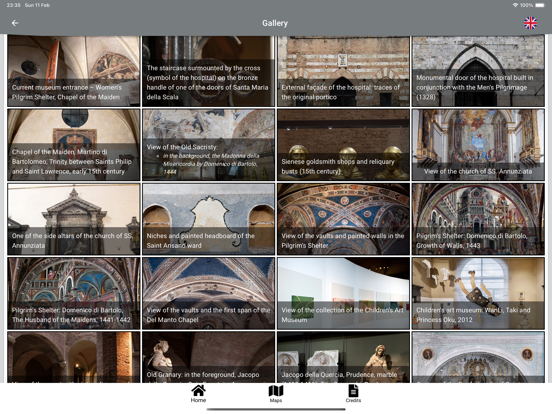This screenshot has width=552, height=414.
Task: Open the Credits tab
Action: point(353,394)
